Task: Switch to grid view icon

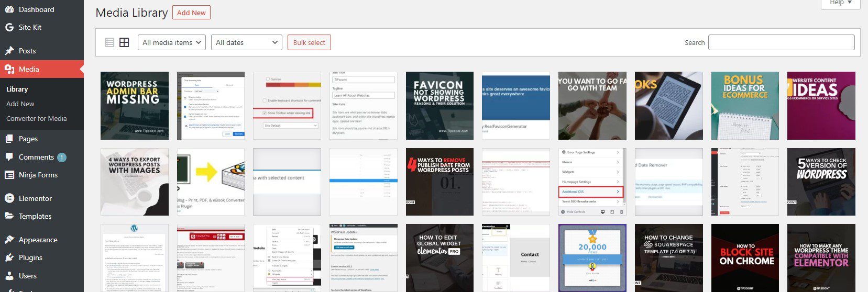Action: [124, 42]
